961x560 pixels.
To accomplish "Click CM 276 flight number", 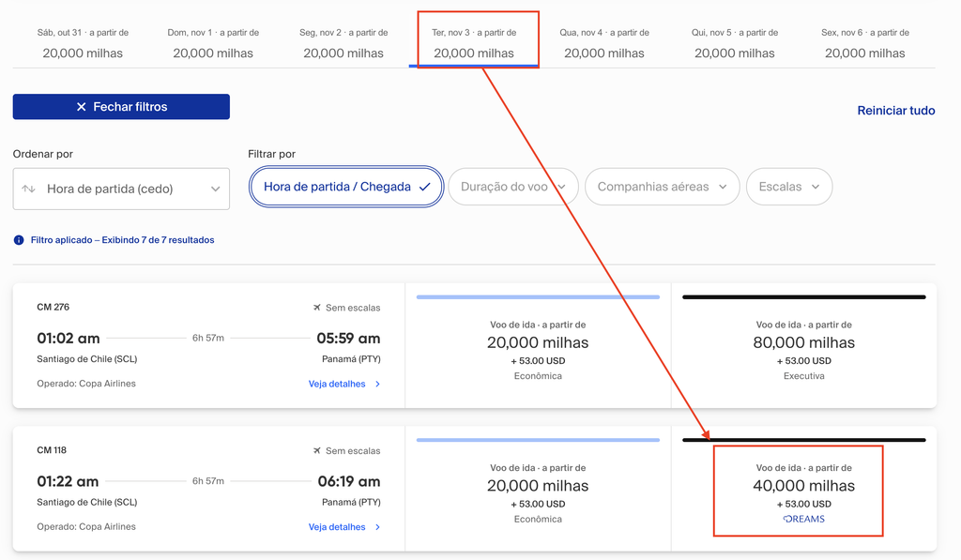I will [53, 307].
